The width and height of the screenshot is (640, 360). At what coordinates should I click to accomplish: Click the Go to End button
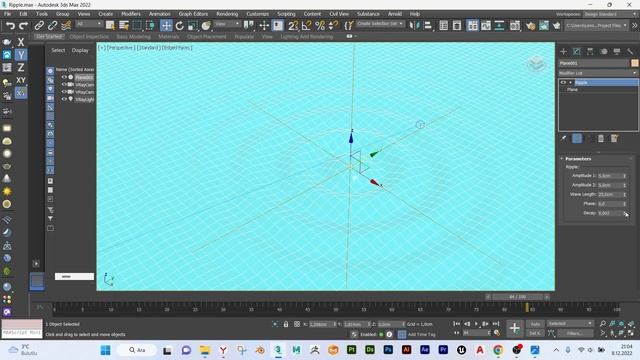496,324
